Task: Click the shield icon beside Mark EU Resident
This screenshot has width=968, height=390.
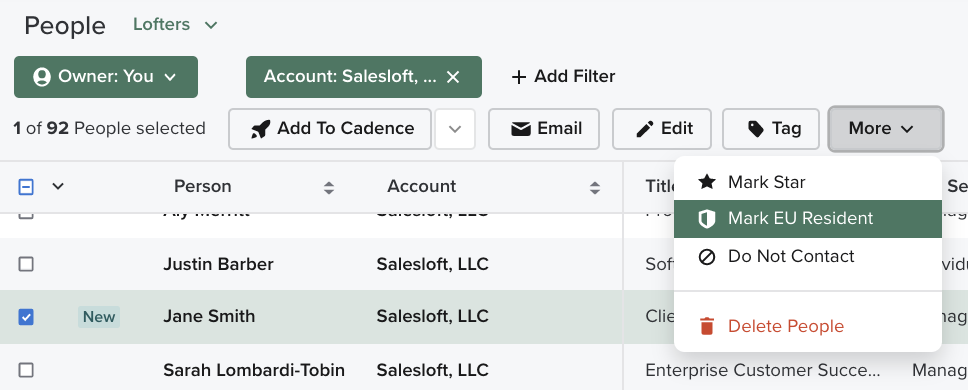Action: coord(706,218)
